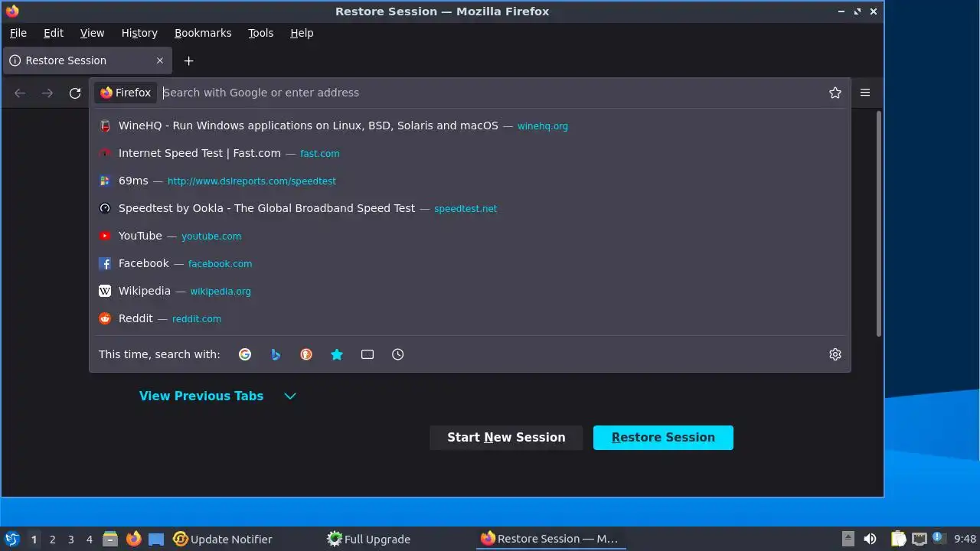Select the Restore Session tab
Screen dimensions: 980x551
coord(88,60)
